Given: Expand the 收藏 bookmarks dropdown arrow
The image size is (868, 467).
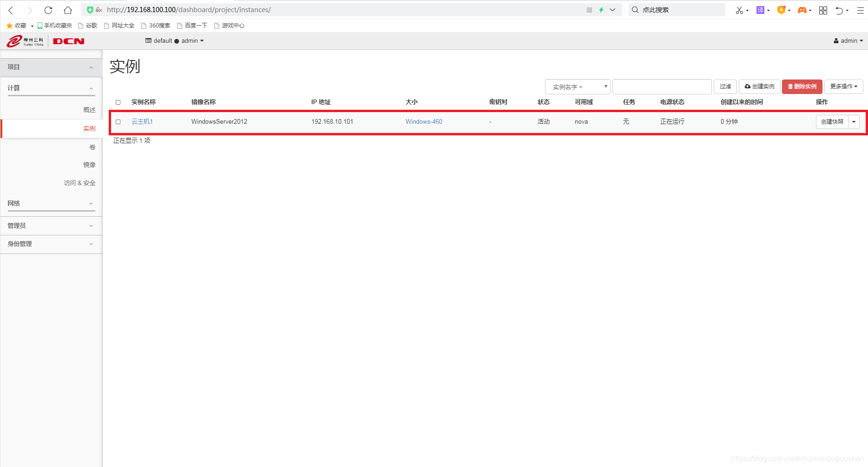Looking at the screenshot, I should click(32, 26).
